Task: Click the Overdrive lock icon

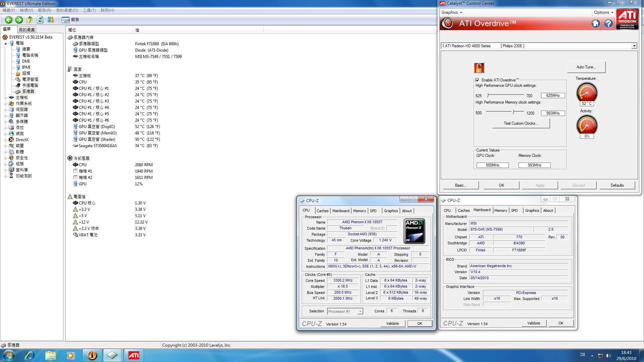Action: [479, 68]
